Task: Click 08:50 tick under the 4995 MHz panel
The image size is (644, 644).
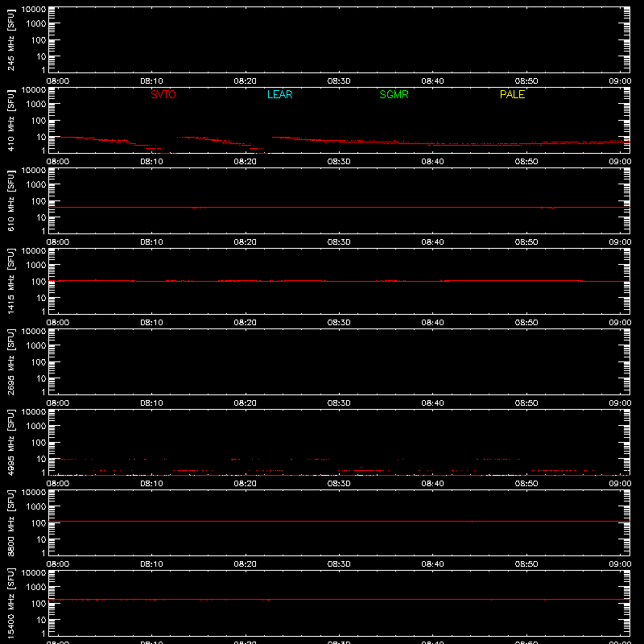Action: 526,484
